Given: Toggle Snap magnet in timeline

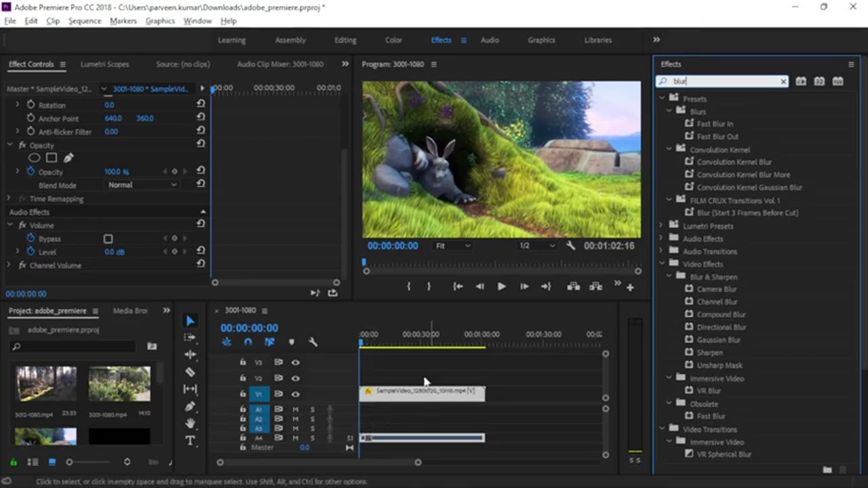Looking at the screenshot, I should coord(248,342).
